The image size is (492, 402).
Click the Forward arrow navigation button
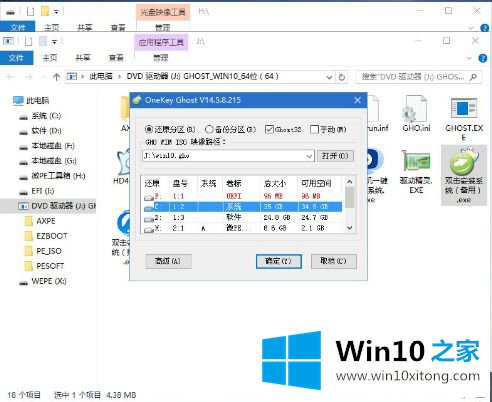tap(29, 77)
